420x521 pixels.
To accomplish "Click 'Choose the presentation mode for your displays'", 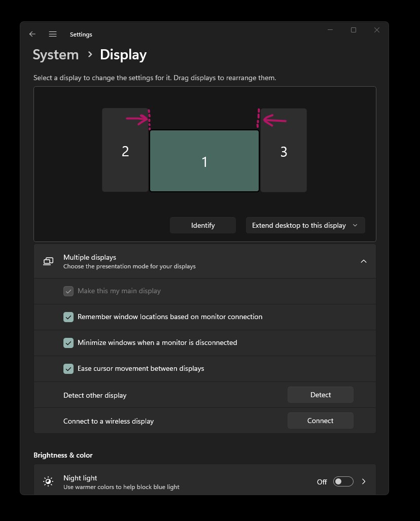I will pyautogui.click(x=129, y=266).
